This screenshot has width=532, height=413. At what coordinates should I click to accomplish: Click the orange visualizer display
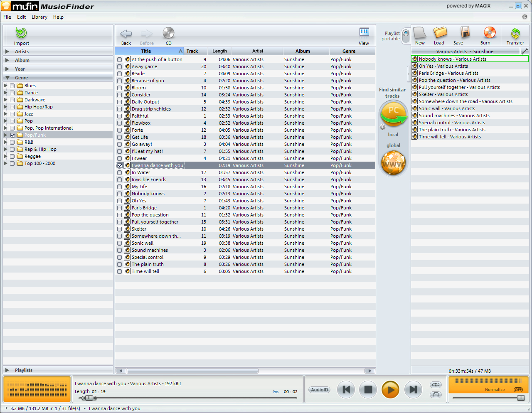tap(37, 390)
